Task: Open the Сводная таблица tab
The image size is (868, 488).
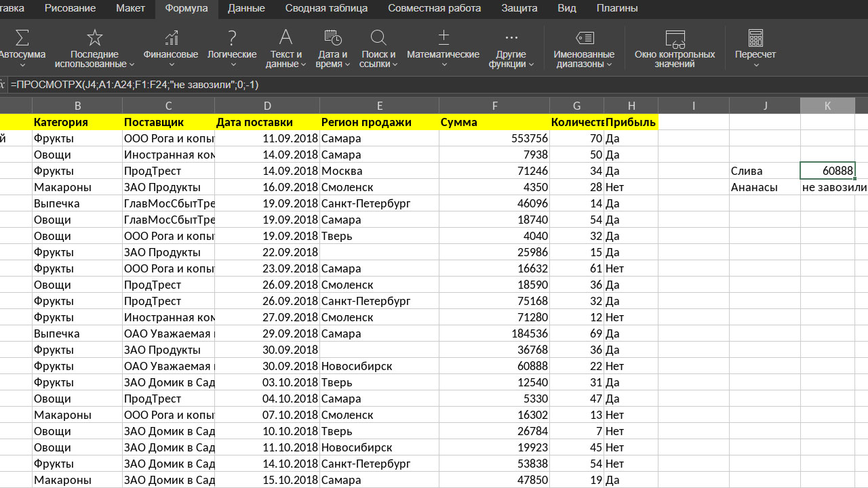Action: click(x=326, y=9)
